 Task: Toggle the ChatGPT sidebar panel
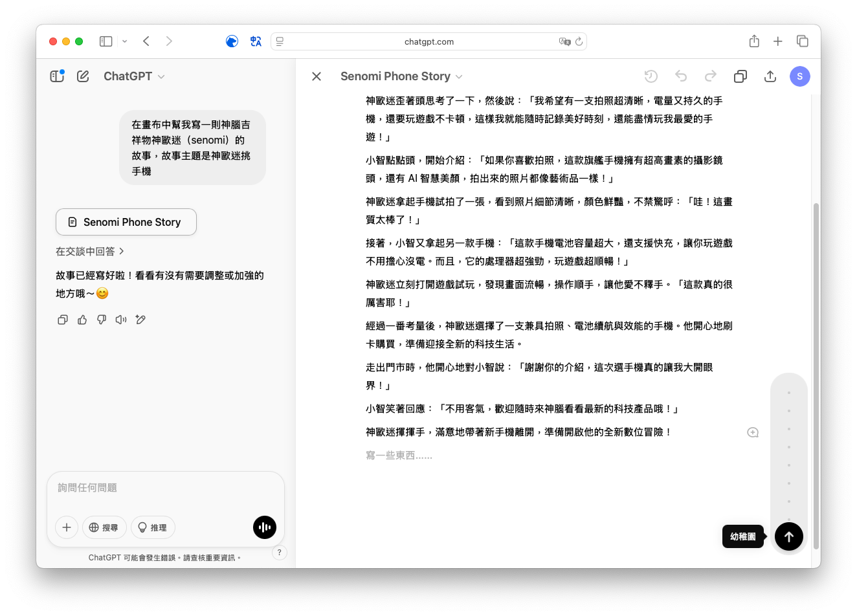point(57,76)
